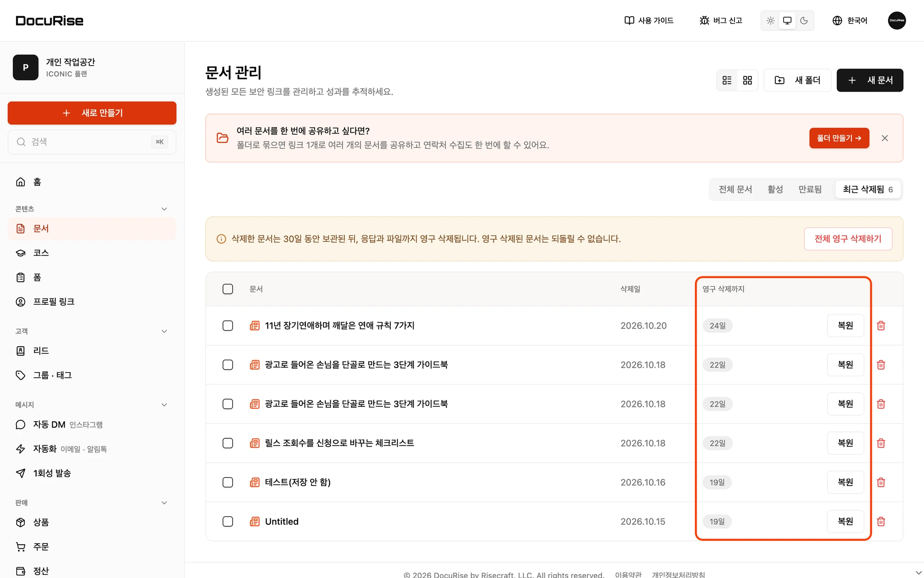Image resolution: width=924 pixels, height=578 pixels.
Task: Click the 이용약관 footer link
Action: pyautogui.click(x=628, y=574)
